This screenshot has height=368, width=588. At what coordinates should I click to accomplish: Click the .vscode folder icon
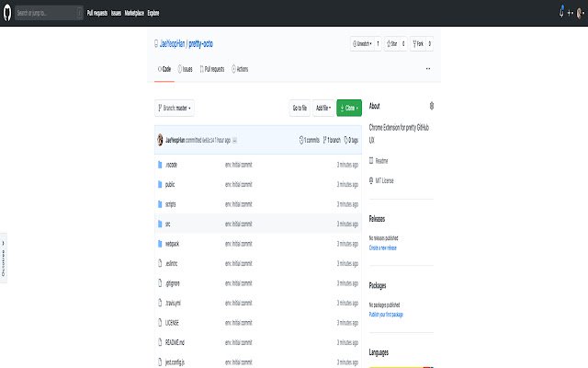coord(160,165)
